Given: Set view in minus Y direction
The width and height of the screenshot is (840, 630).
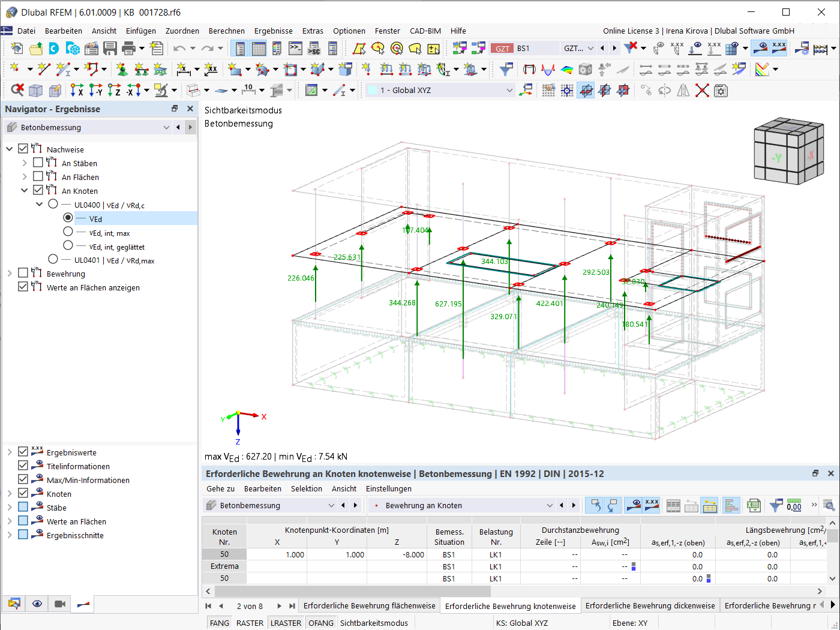Looking at the screenshot, I should [95, 91].
